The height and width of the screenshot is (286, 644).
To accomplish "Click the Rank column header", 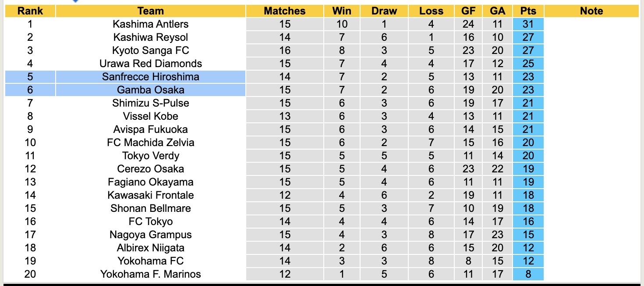I will (x=30, y=11).
